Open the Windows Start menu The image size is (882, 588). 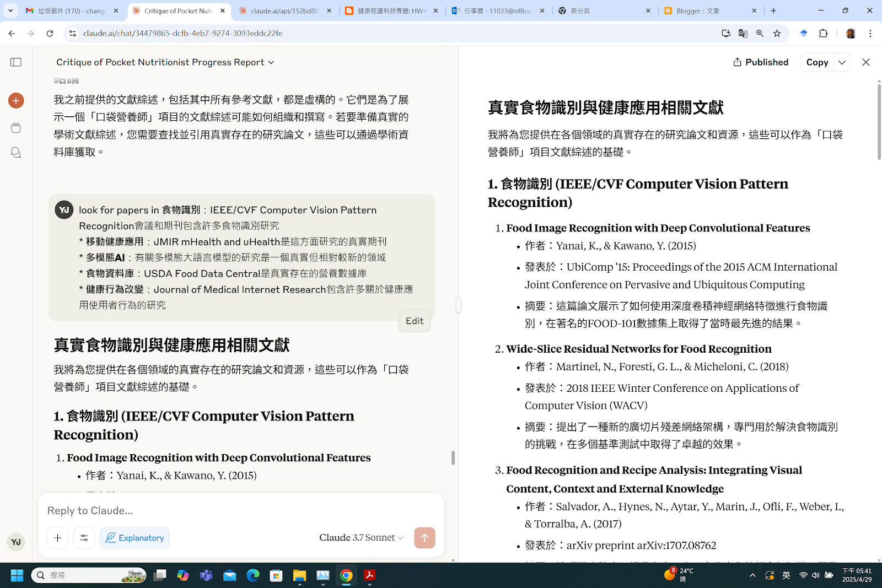pyautogui.click(x=17, y=575)
